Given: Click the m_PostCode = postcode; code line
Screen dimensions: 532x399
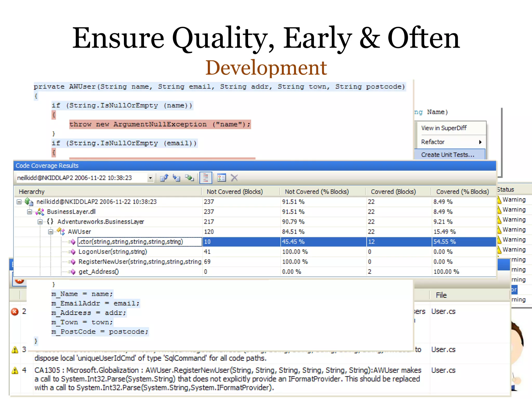Looking at the screenshot, I should pyautogui.click(x=100, y=332).
